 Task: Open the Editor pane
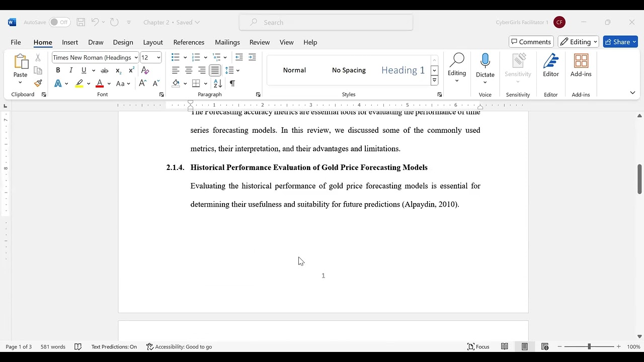551,66
